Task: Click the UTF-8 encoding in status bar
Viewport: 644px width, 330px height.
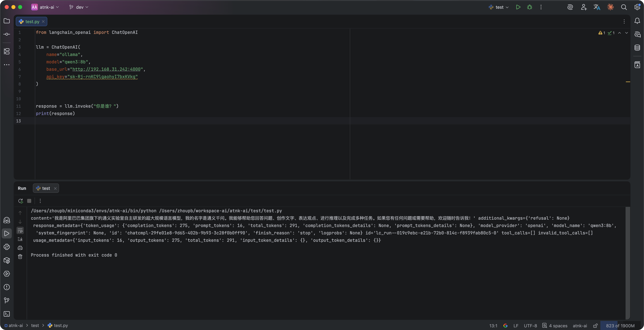Action: click(530, 325)
